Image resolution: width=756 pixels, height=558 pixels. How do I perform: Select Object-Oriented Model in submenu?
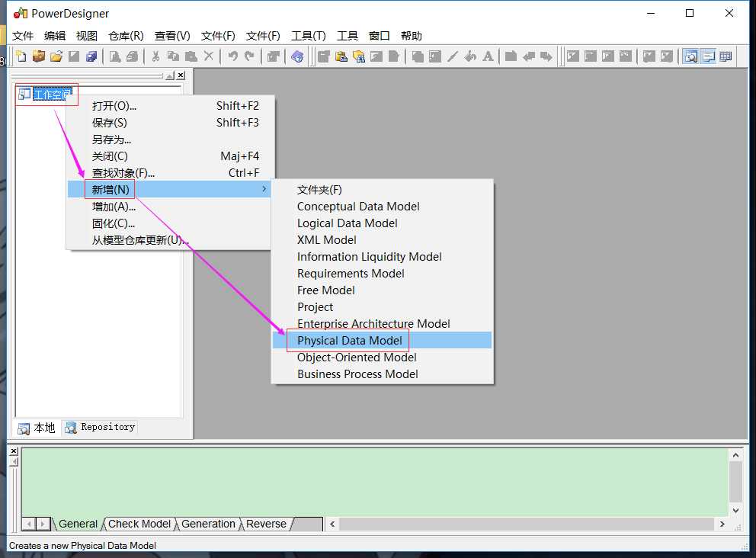[x=382, y=358]
